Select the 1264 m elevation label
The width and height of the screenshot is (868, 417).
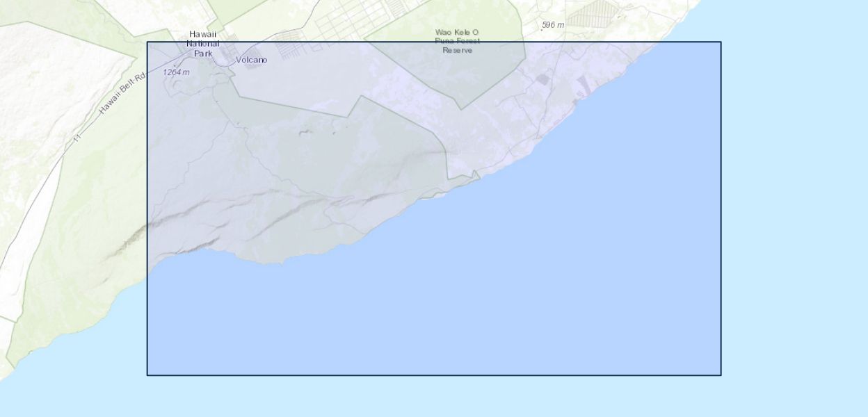tap(176, 72)
